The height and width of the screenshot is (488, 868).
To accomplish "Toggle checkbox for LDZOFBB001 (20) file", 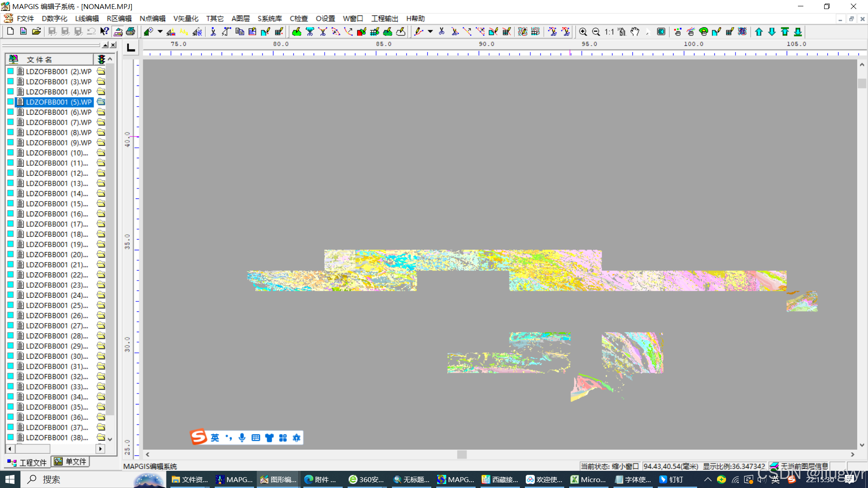I will 10,254.
